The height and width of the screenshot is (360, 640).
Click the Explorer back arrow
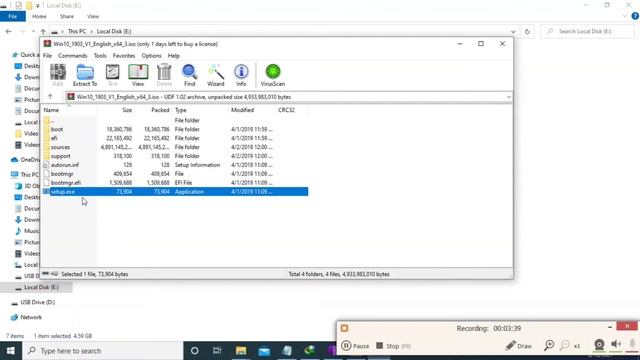click(9, 31)
